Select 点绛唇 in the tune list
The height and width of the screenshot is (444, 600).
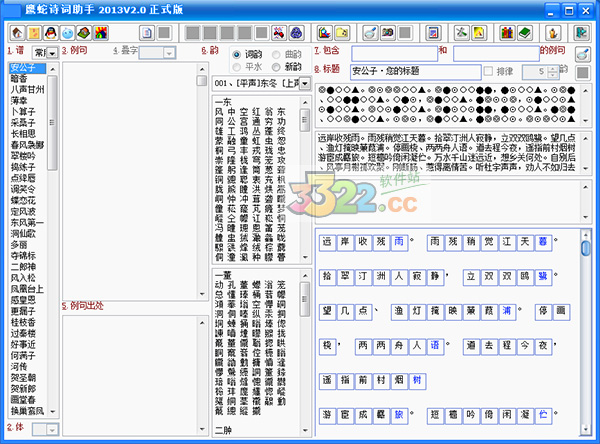23,178
